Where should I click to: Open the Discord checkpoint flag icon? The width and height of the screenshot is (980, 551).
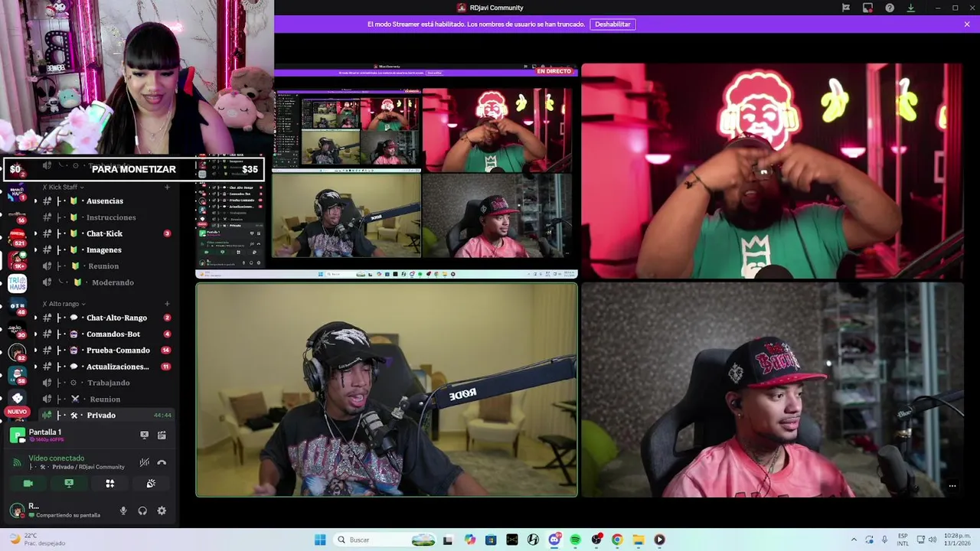(x=846, y=8)
